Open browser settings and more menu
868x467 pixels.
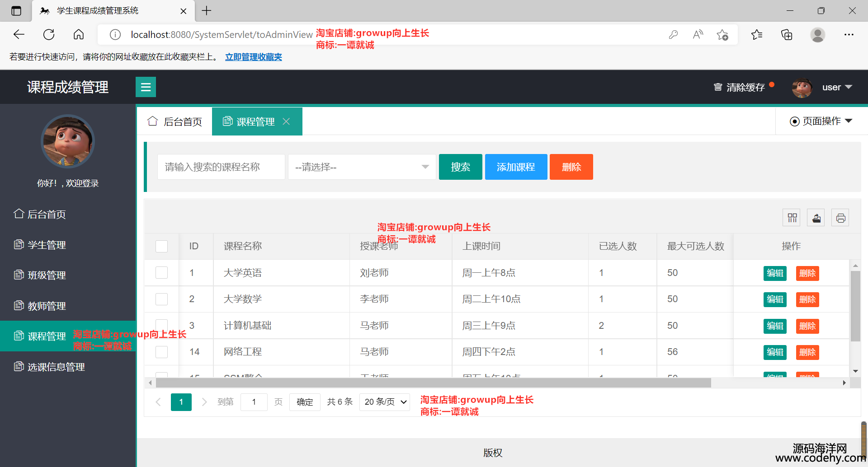click(849, 34)
